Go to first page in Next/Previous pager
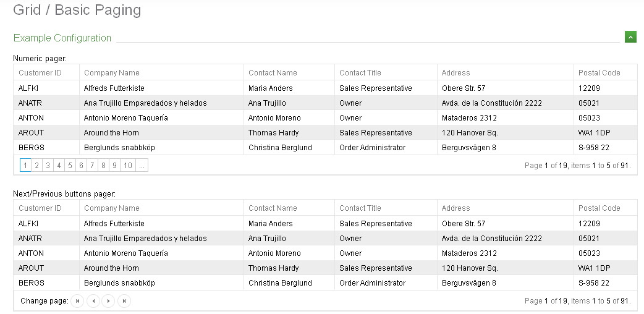644x314 pixels. (x=77, y=301)
